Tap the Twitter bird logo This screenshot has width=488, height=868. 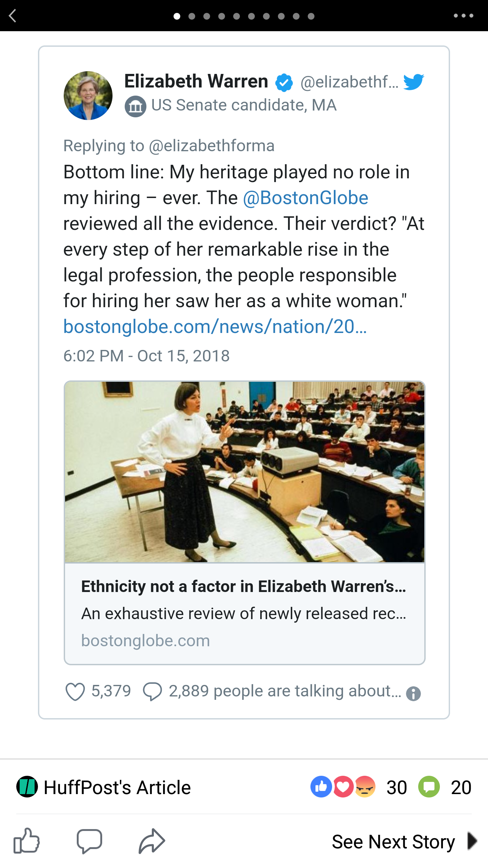click(413, 81)
